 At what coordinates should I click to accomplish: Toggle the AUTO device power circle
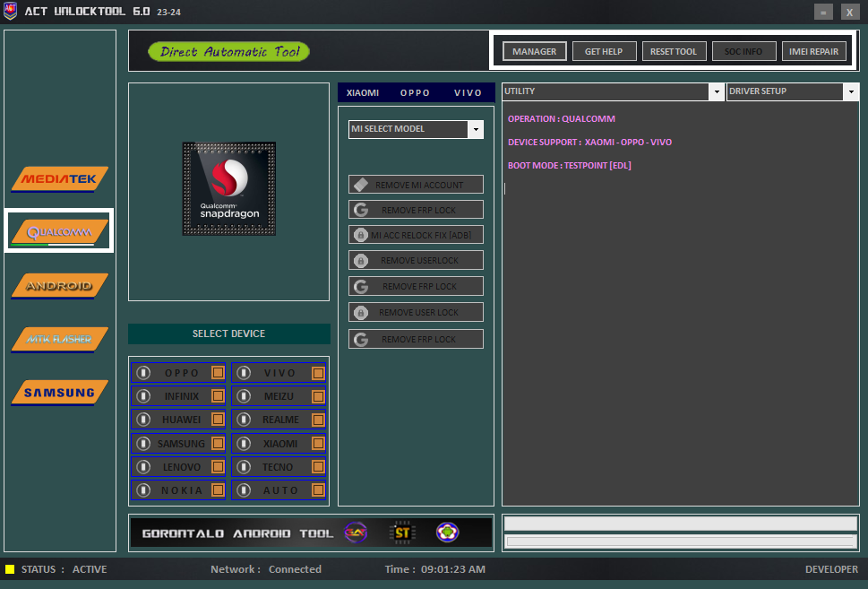244,489
